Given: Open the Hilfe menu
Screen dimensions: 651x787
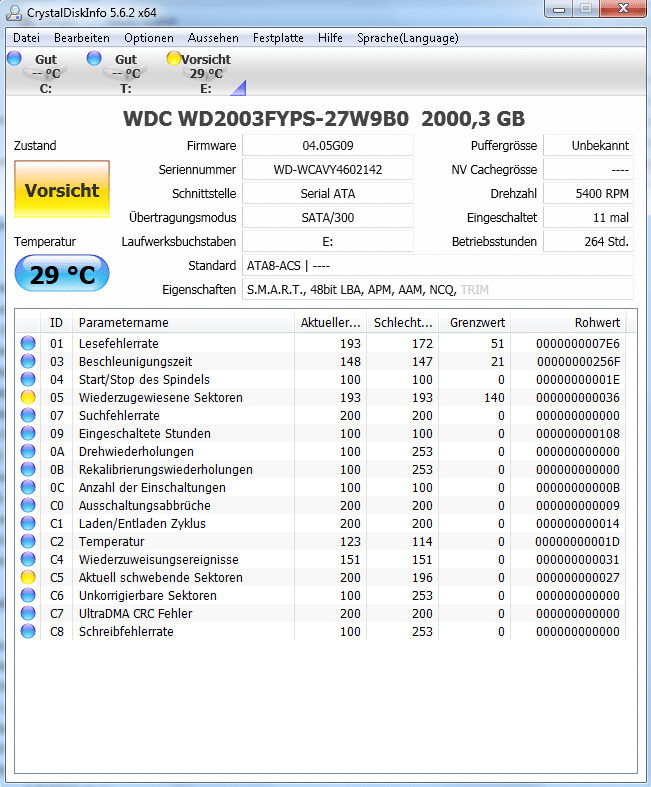Looking at the screenshot, I should coord(330,38).
